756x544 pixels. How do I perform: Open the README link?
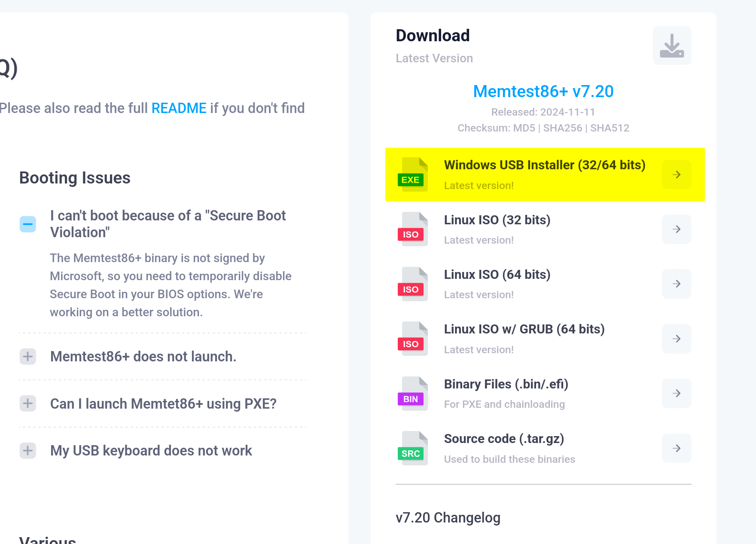click(x=179, y=108)
